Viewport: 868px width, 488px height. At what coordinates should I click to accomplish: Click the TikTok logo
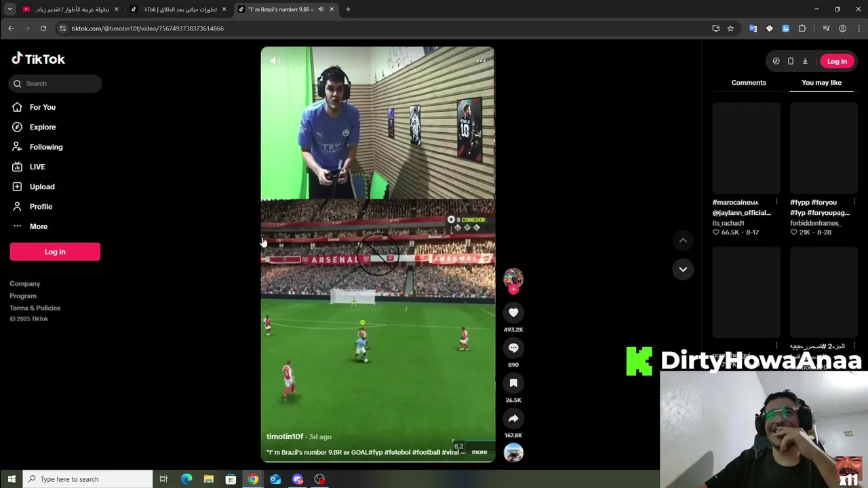click(38, 59)
